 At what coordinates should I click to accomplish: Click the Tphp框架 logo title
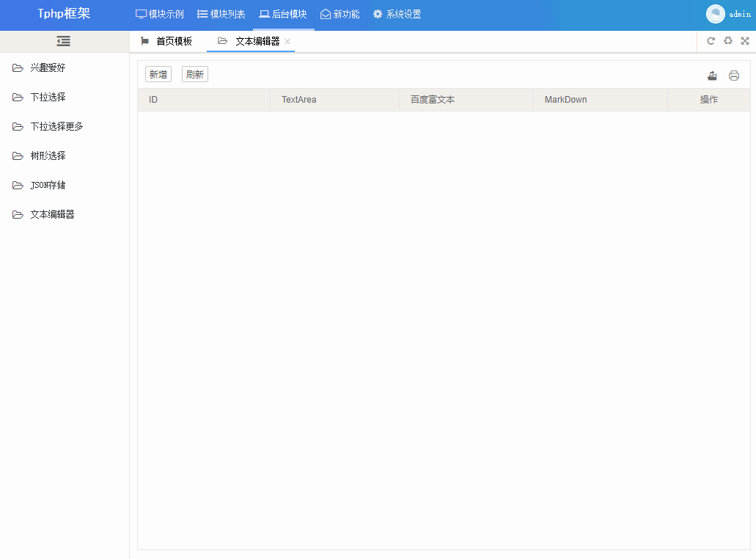64,13
